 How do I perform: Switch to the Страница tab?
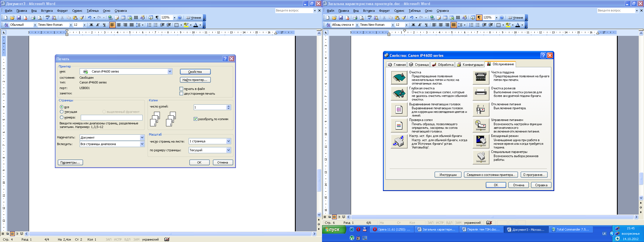[x=419, y=65]
